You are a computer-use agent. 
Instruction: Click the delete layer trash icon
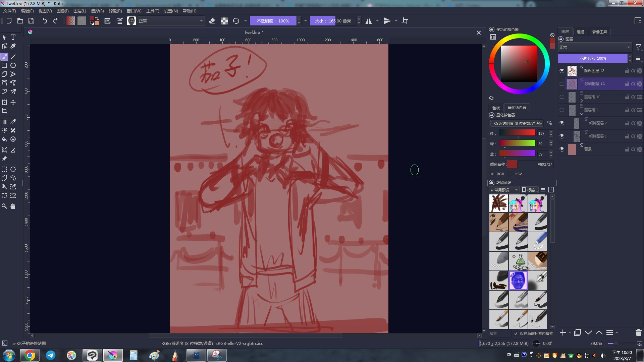point(638,333)
